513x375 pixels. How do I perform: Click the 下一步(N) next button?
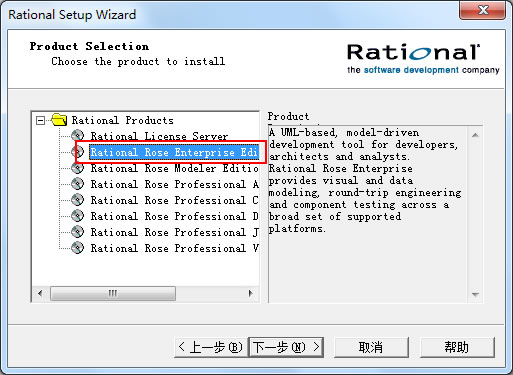click(x=286, y=347)
